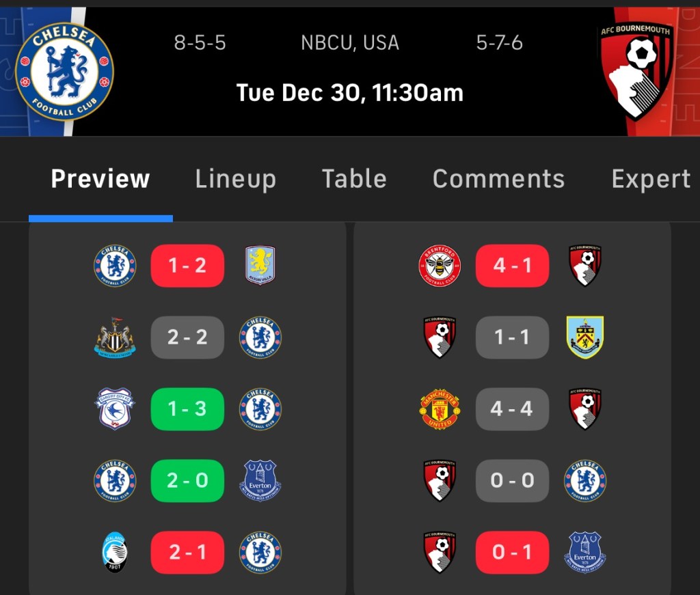Screen dimensions: 700x595
Task: Tap the Tue Dec 30 kickoff time
Action: (349, 92)
